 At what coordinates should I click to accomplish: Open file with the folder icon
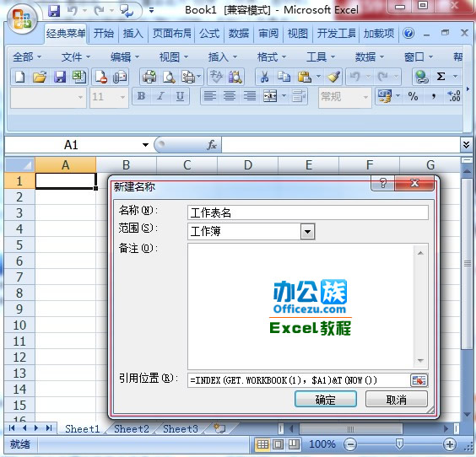click(x=40, y=77)
